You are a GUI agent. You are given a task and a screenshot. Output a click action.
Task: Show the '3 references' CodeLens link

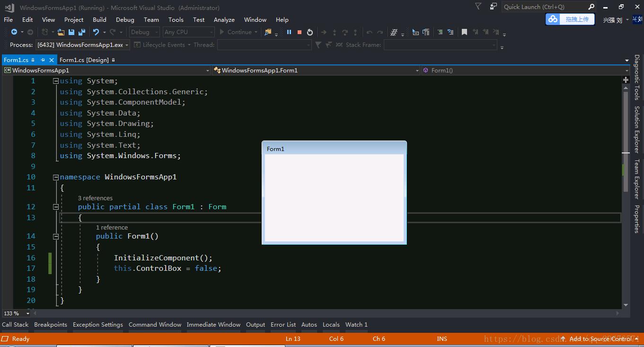[95, 198]
